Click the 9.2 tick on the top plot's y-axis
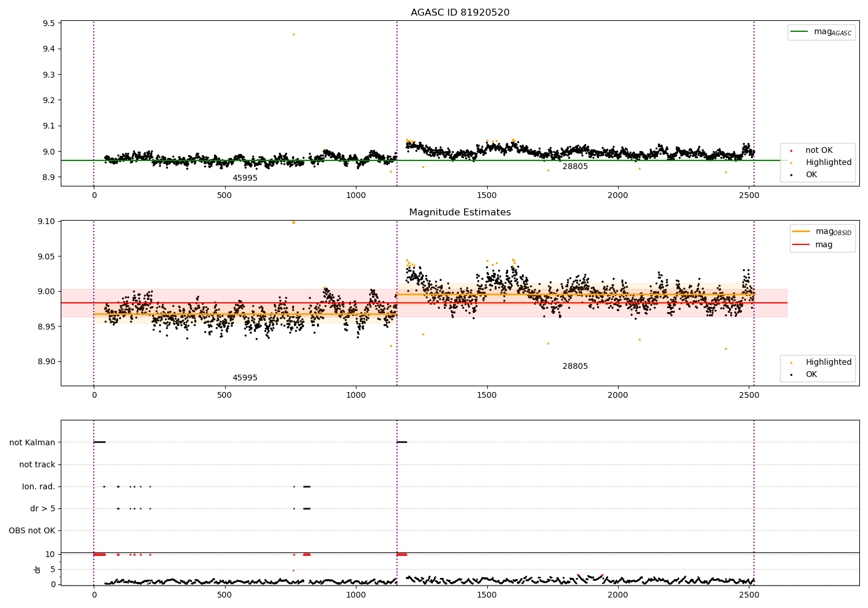The width and height of the screenshot is (868, 608). pos(49,100)
